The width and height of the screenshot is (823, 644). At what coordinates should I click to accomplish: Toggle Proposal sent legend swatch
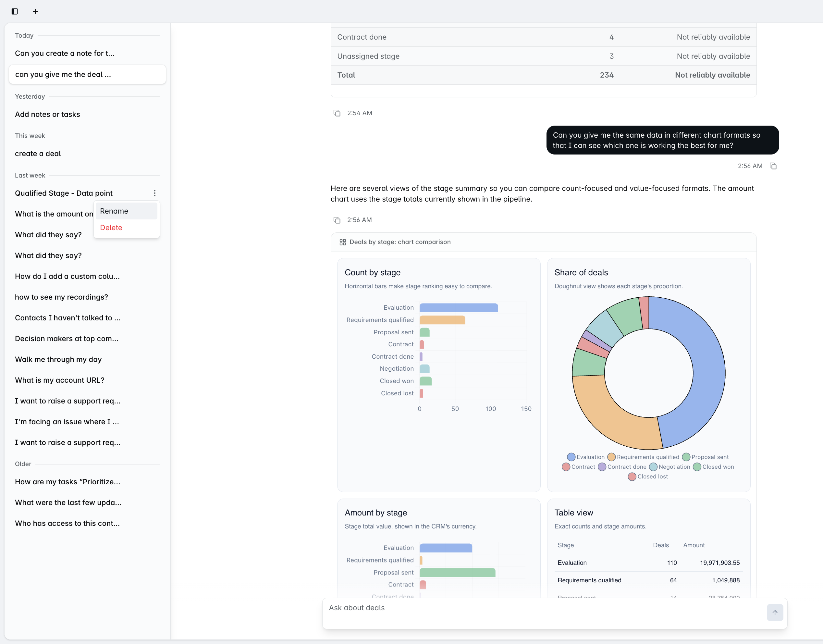coord(686,457)
